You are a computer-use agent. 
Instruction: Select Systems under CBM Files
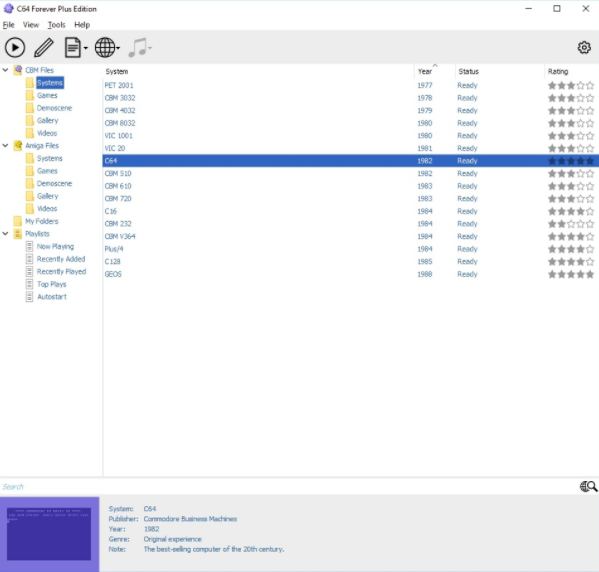click(x=50, y=83)
